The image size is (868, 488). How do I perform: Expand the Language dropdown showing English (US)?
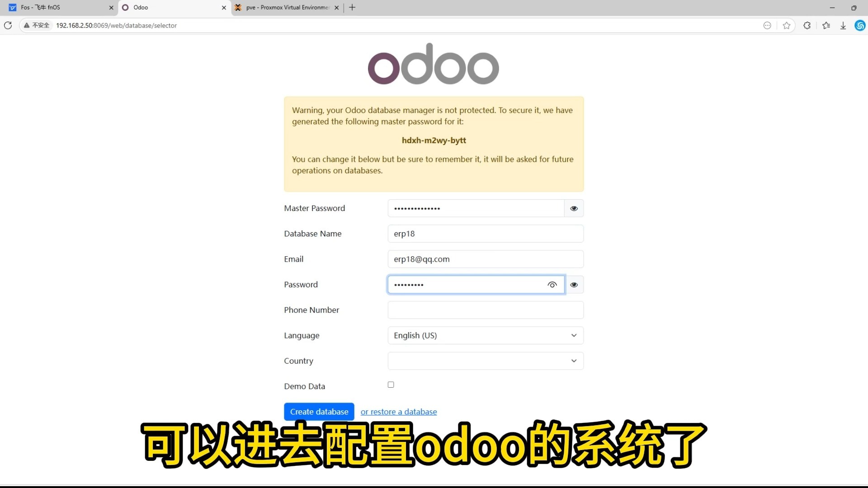tap(486, 335)
